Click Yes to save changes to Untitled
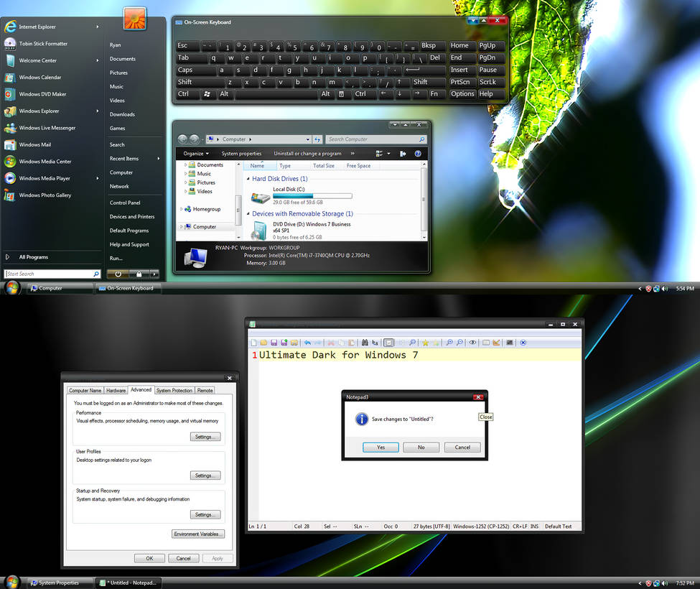Image resolution: width=700 pixels, height=589 pixels. pyautogui.click(x=381, y=447)
